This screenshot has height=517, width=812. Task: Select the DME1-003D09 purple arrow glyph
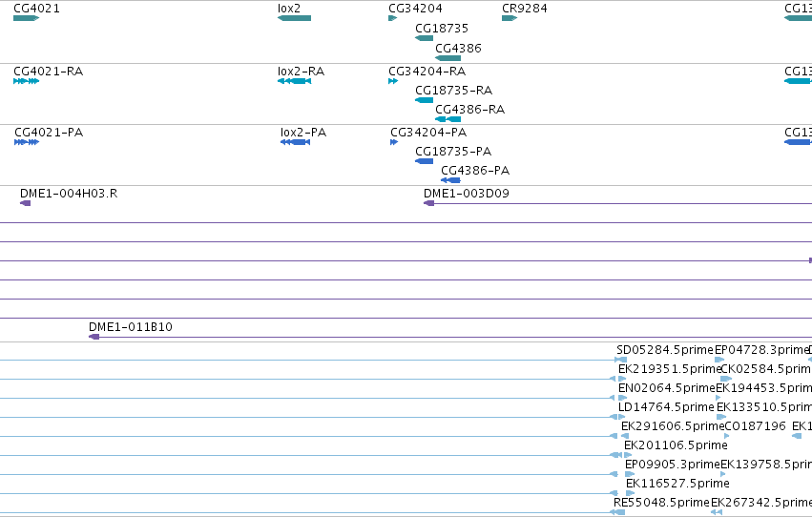[428, 203]
